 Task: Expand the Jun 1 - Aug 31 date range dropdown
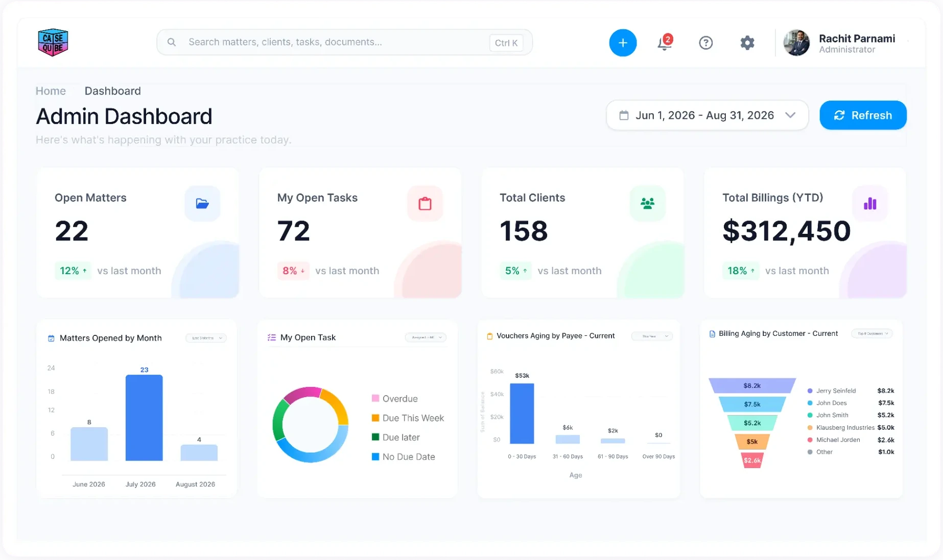click(x=707, y=115)
